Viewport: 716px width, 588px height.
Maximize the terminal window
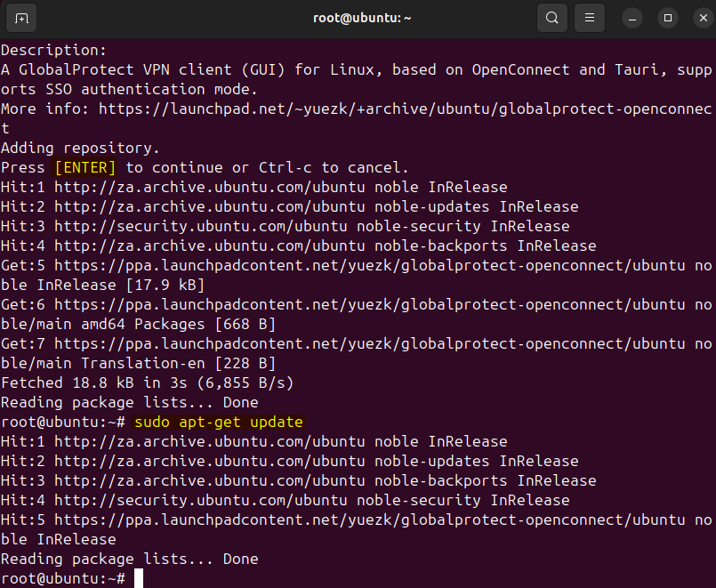[667, 18]
